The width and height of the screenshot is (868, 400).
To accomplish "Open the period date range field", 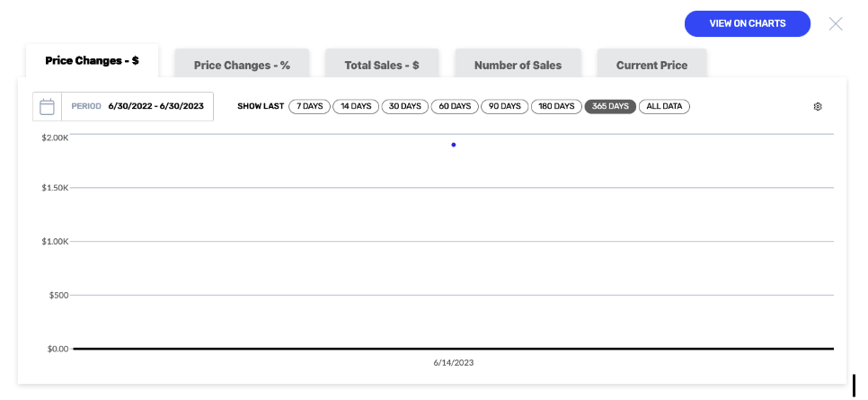I will [x=137, y=106].
